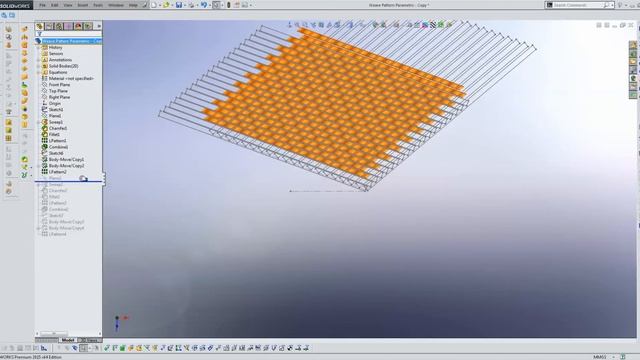Open Design Library in the task pane
This screenshot has height=360, width=640.
[633, 53]
